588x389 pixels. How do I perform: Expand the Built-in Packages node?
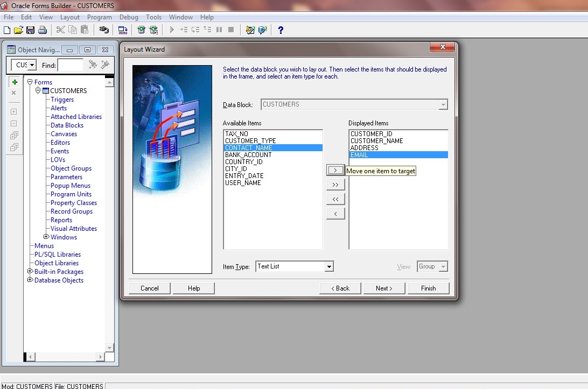30,271
